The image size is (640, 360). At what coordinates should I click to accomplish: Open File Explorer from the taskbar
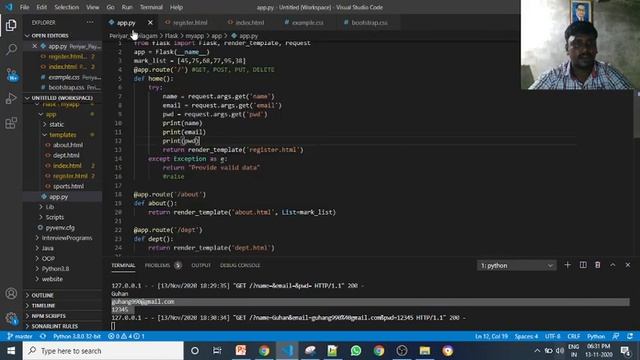424,351
